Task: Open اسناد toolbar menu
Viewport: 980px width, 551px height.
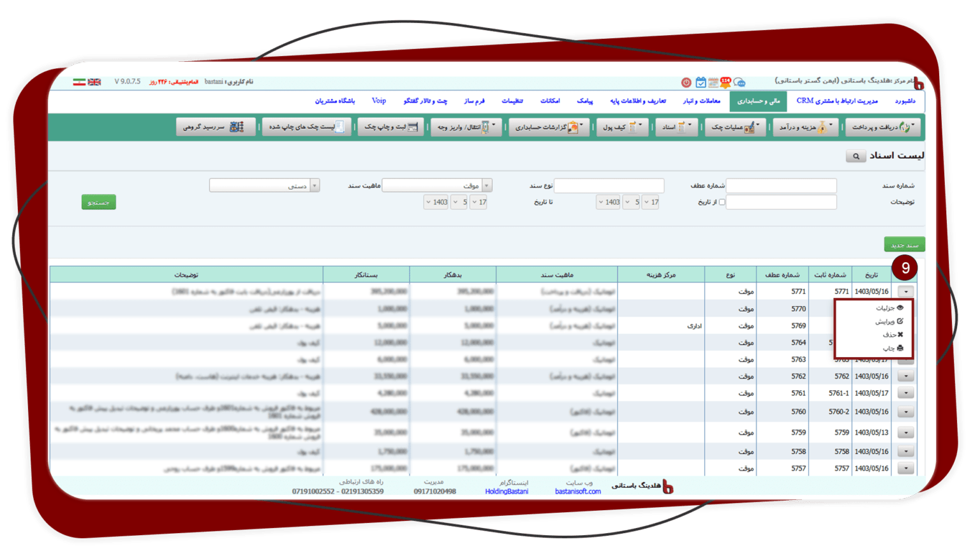Action: coord(676,127)
